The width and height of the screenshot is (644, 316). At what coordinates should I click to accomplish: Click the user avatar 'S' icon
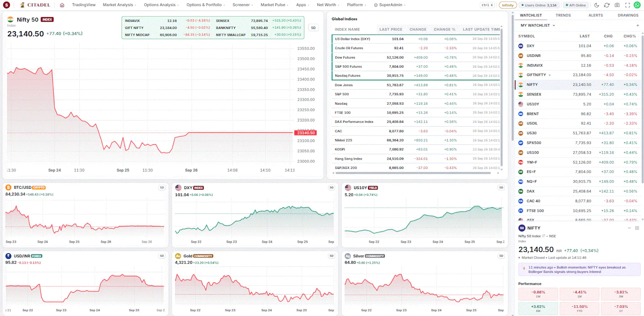6,5
